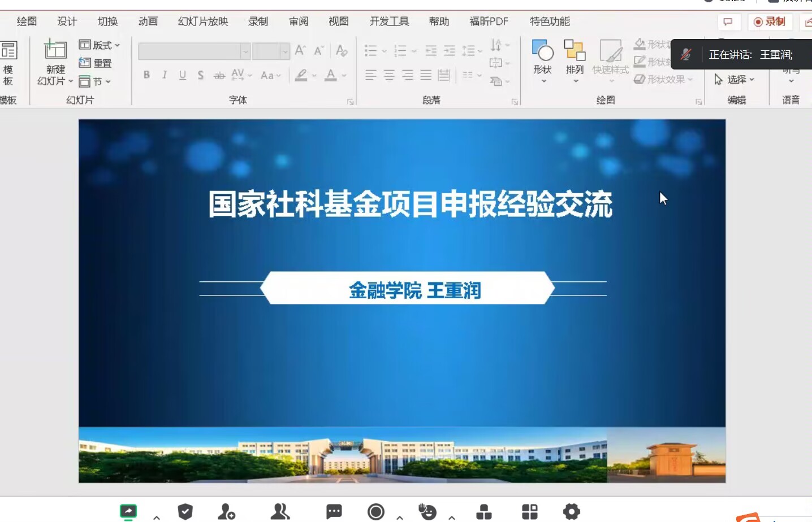Open the template (模板) button

pyautogui.click(x=8, y=63)
